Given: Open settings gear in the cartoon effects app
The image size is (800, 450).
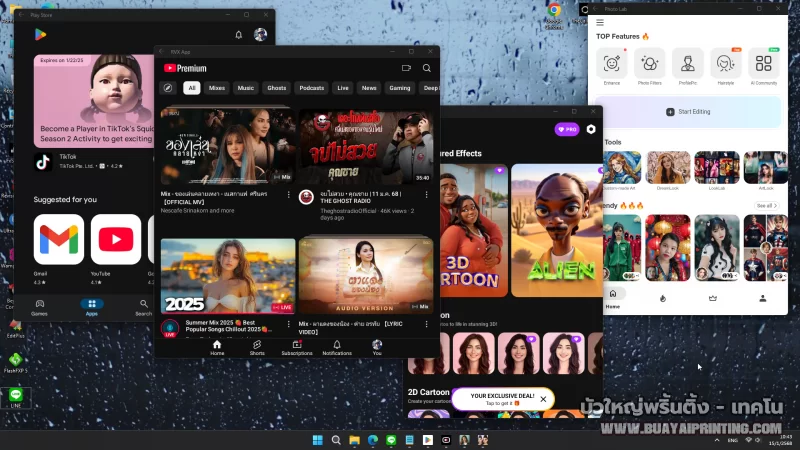Looking at the screenshot, I should tap(591, 129).
